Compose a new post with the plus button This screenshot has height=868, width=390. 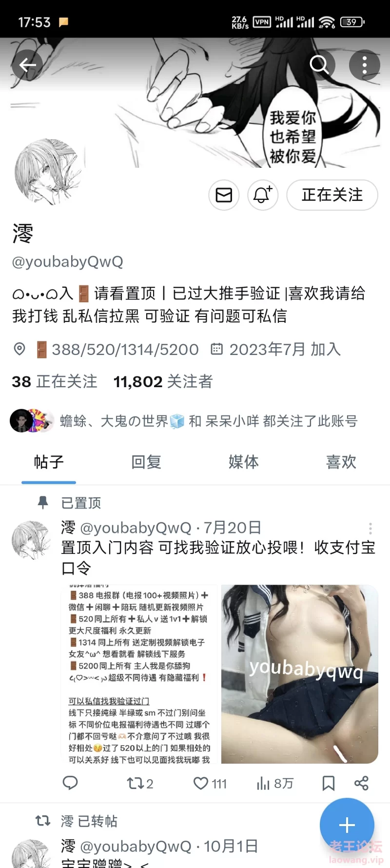pyautogui.click(x=347, y=825)
